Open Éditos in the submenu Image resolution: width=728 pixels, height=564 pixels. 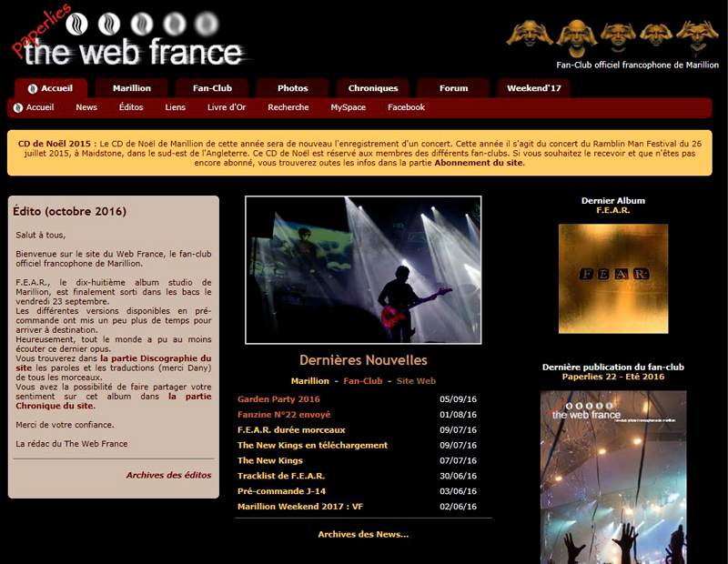(131, 107)
